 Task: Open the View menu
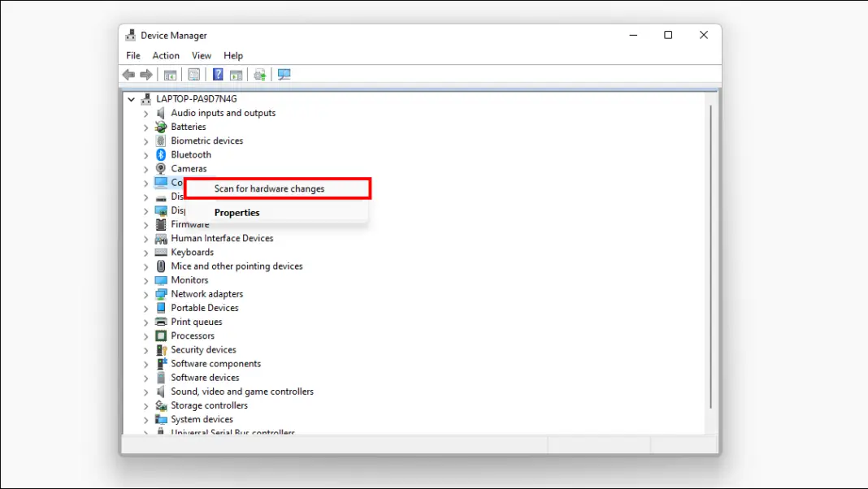pos(202,55)
